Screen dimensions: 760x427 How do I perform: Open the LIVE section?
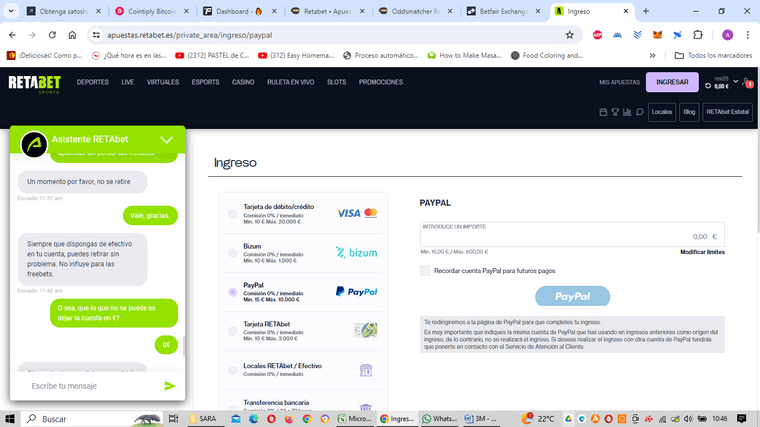(x=127, y=82)
